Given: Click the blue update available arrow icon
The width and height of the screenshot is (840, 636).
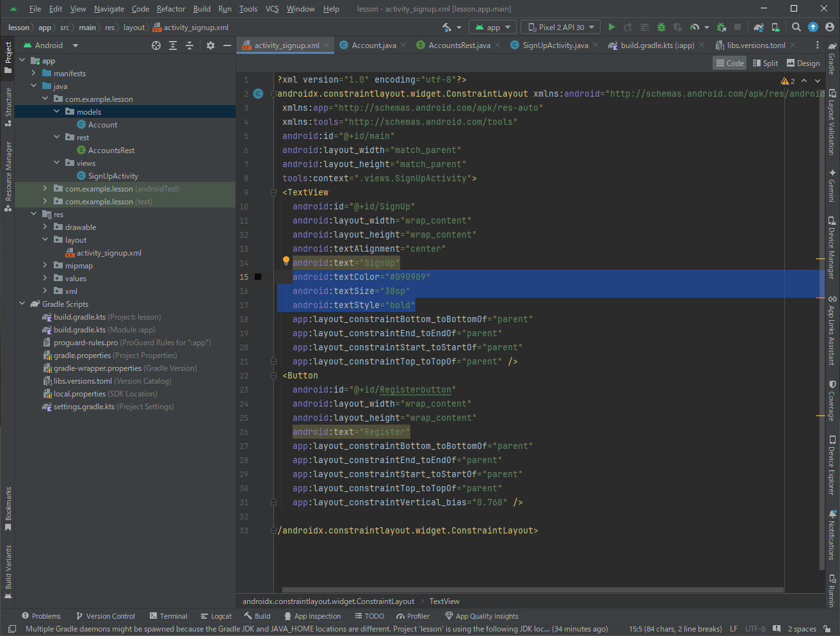Looking at the screenshot, I should coord(813,27).
